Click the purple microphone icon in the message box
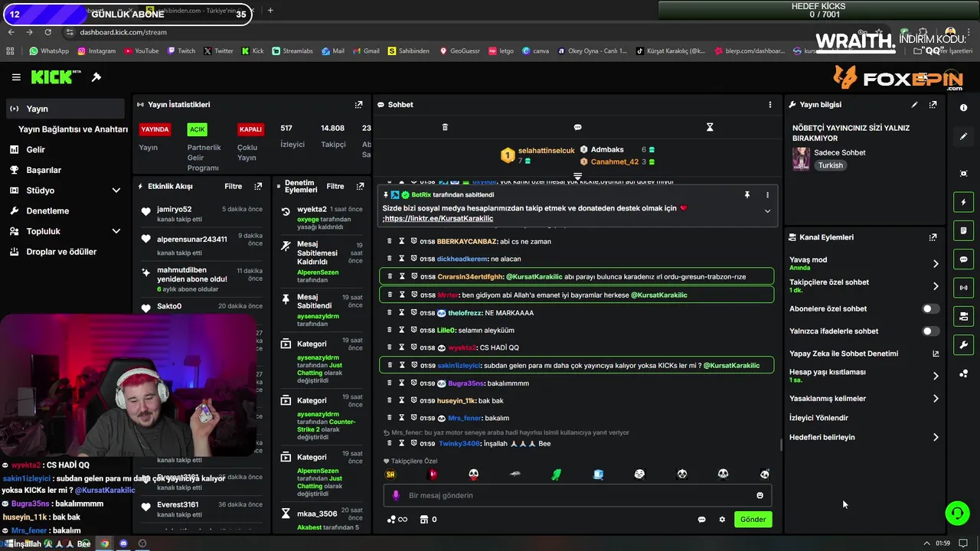Image resolution: width=980 pixels, height=551 pixels. coord(396,495)
